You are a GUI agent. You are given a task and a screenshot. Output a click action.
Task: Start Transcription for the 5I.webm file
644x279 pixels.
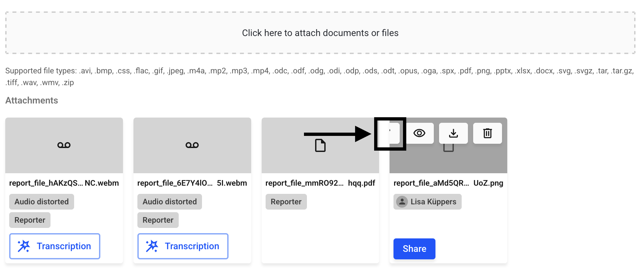click(183, 246)
